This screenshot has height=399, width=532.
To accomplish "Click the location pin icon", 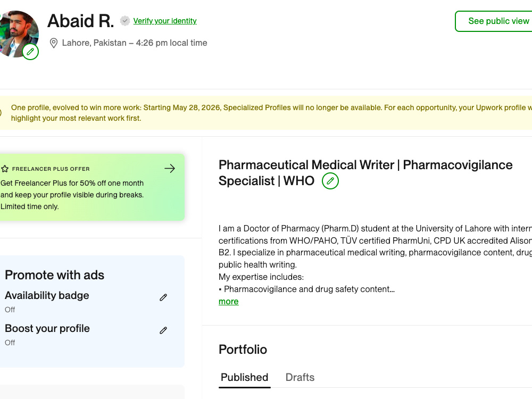I will coord(54,43).
